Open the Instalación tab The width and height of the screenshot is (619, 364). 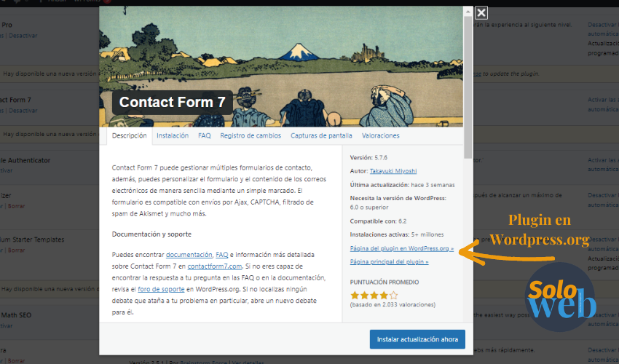(173, 135)
